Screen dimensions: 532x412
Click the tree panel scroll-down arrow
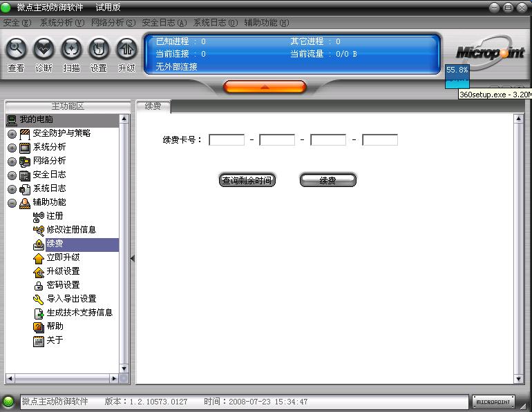point(124,369)
